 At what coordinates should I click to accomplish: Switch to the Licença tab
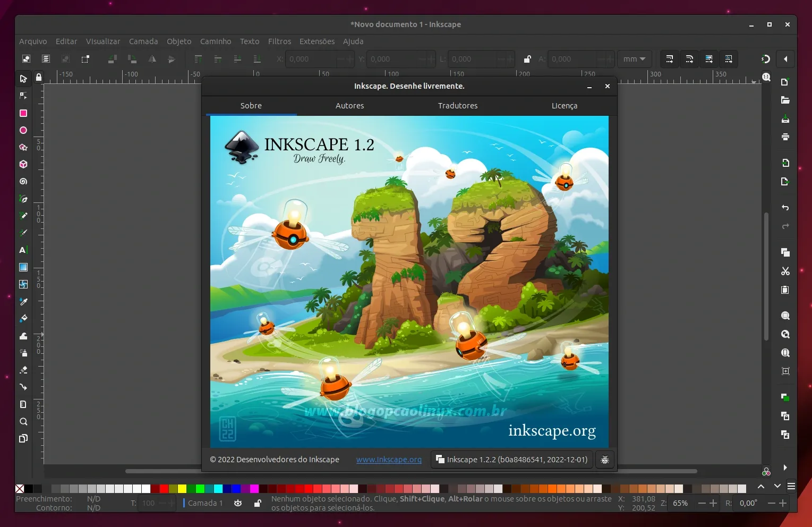pyautogui.click(x=564, y=106)
